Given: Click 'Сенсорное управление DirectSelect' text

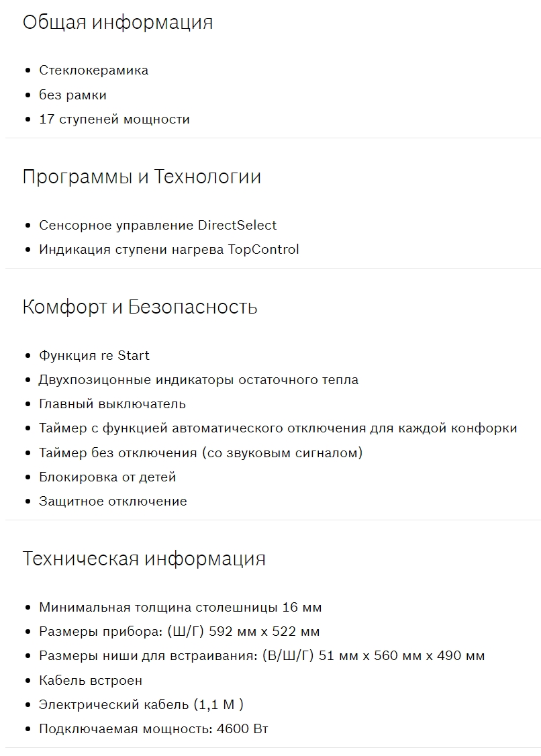Looking at the screenshot, I should (x=158, y=226).
